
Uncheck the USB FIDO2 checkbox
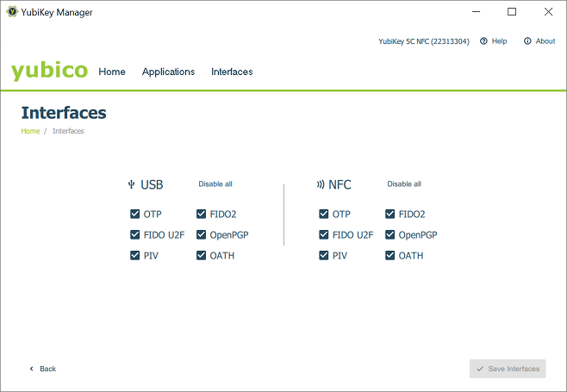click(x=201, y=214)
